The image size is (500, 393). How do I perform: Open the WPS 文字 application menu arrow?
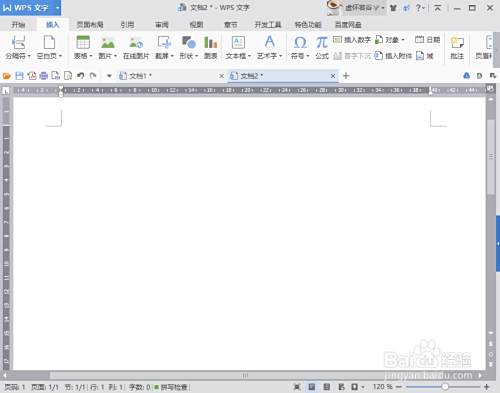[x=58, y=8]
